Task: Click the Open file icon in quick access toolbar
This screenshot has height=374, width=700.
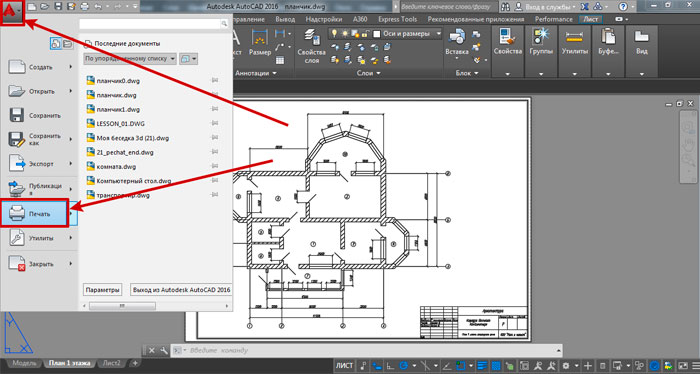Action: pyautogui.click(x=44, y=7)
